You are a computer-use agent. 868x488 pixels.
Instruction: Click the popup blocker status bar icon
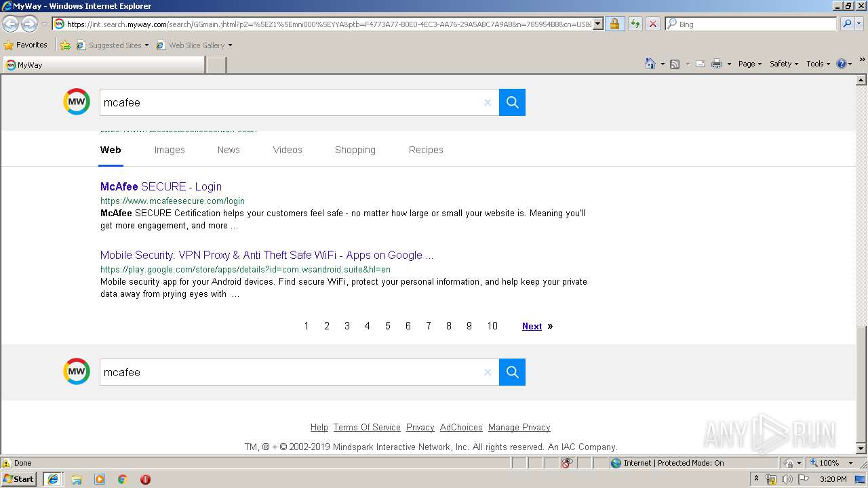tap(567, 463)
